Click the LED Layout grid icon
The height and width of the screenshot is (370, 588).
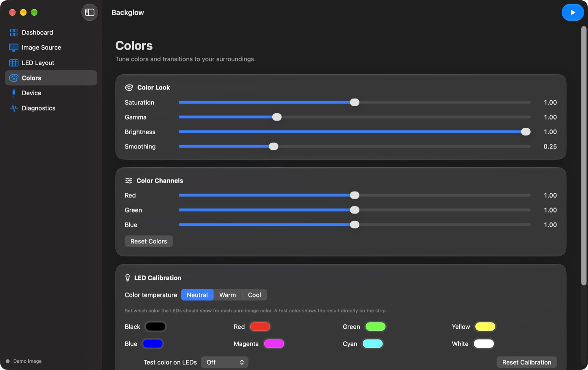[14, 63]
